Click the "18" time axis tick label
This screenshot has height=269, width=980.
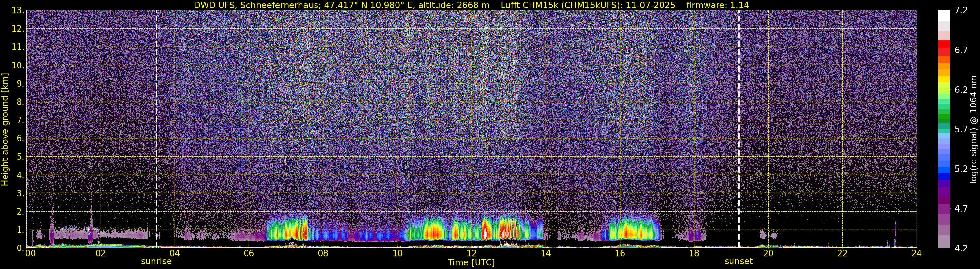click(x=694, y=253)
